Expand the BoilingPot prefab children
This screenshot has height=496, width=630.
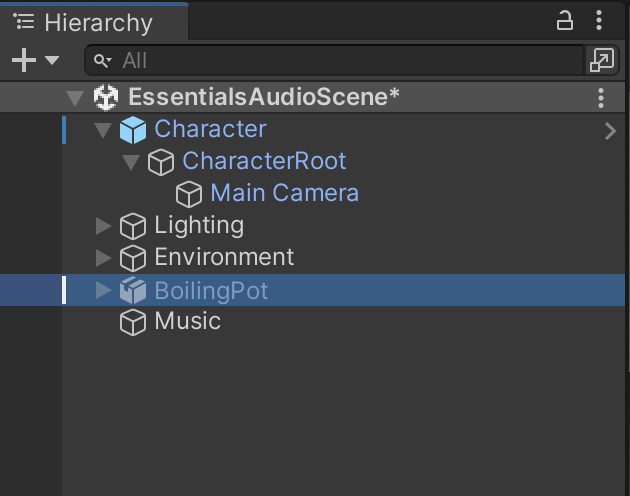point(103,291)
